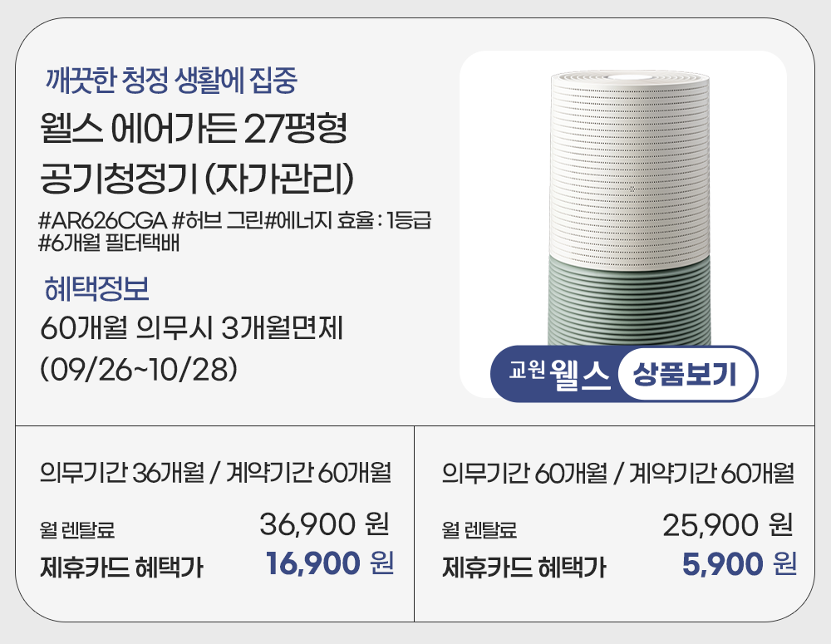The width and height of the screenshot is (831, 644).
Task: Select the tagline 깨끗한 청정 생활에 집중
Action: coord(171,81)
